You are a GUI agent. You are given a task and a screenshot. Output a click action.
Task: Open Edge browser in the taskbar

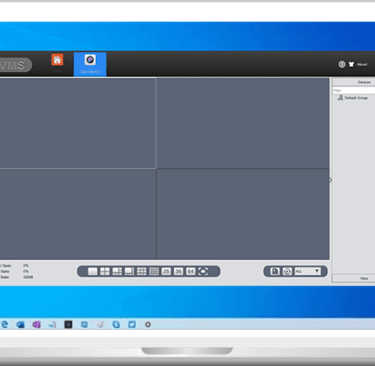pos(5,324)
